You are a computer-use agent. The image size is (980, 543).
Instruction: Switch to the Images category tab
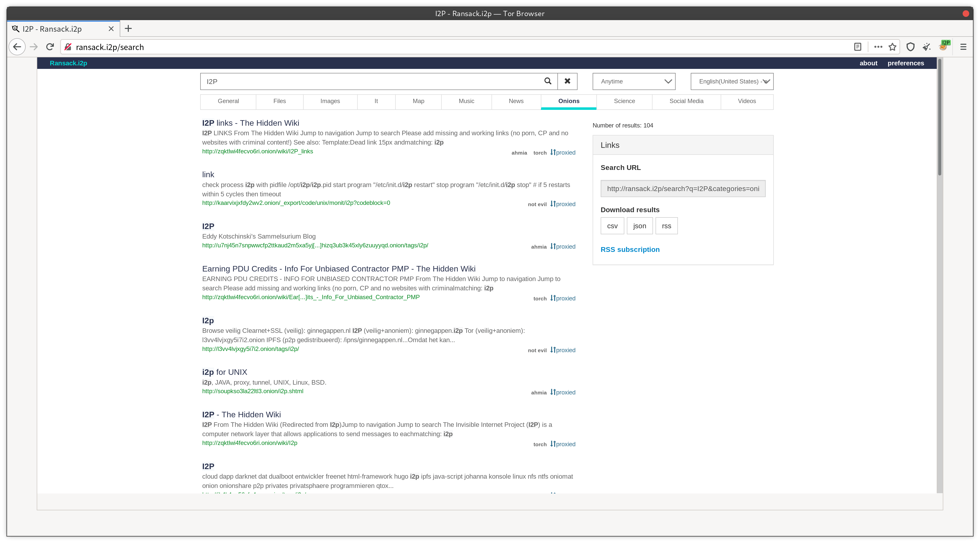pyautogui.click(x=330, y=101)
